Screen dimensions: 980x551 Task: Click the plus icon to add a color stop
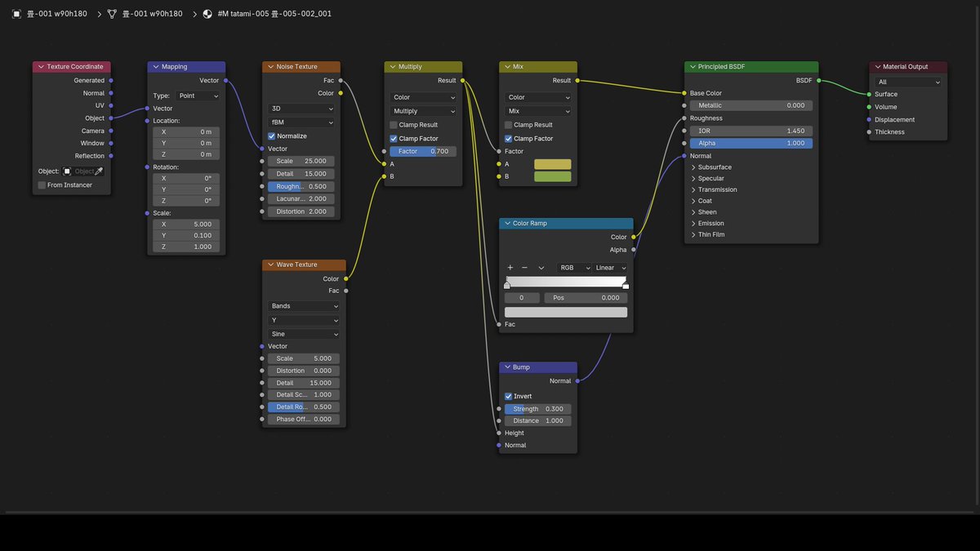tap(509, 267)
